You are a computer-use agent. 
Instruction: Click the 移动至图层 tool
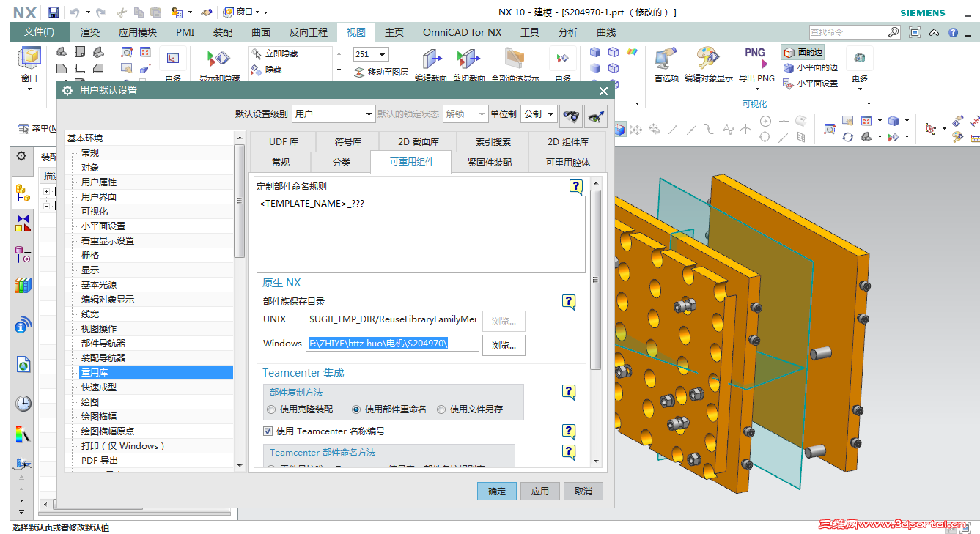[380, 72]
